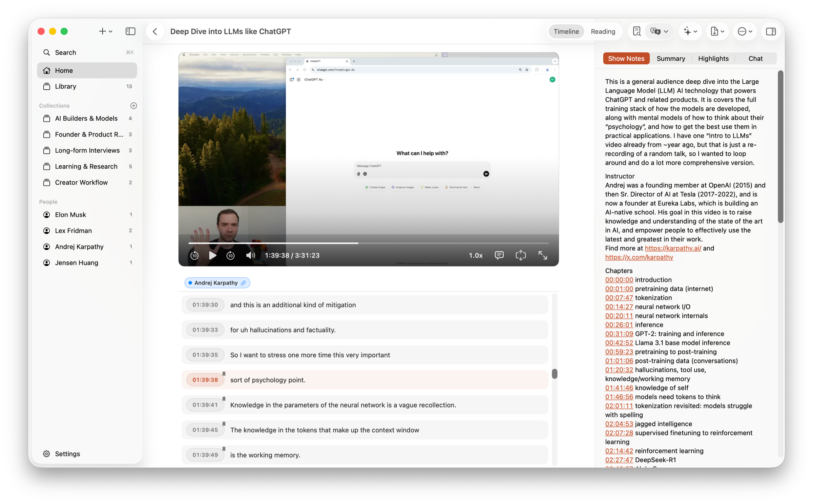Open Founder & Product collection

pos(87,134)
